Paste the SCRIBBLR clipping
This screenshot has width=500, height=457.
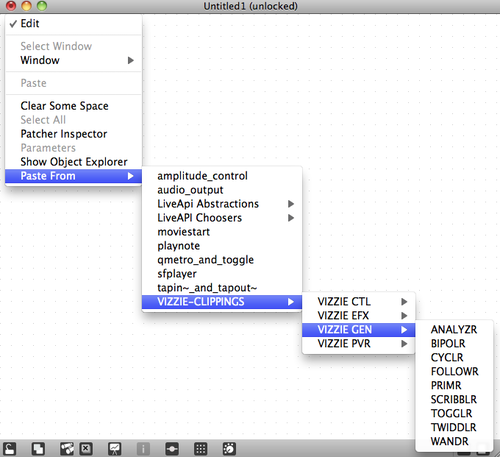pyautogui.click(x=454, y=399)
